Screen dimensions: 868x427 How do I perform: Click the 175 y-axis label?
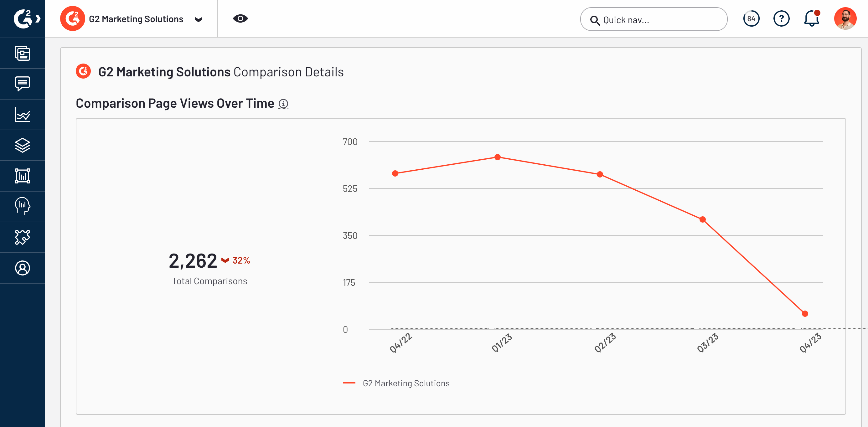[349, 283]
